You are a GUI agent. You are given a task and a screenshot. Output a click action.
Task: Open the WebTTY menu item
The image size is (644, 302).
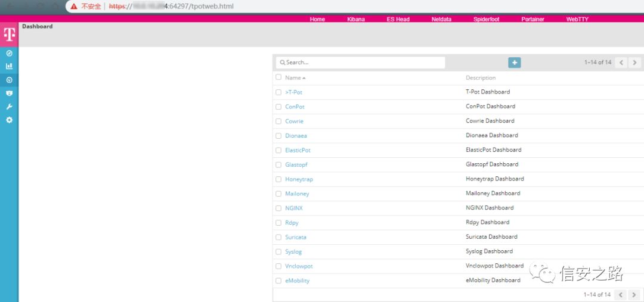(577, 19)
